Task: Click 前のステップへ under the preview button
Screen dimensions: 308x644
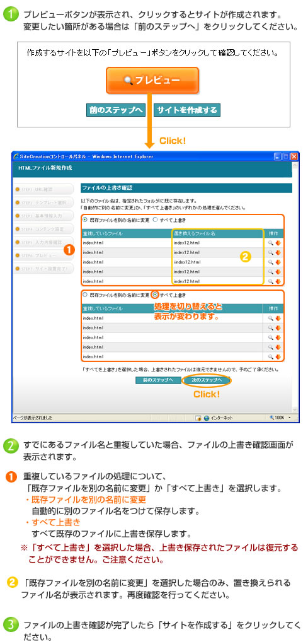Action: click(116, 110)
